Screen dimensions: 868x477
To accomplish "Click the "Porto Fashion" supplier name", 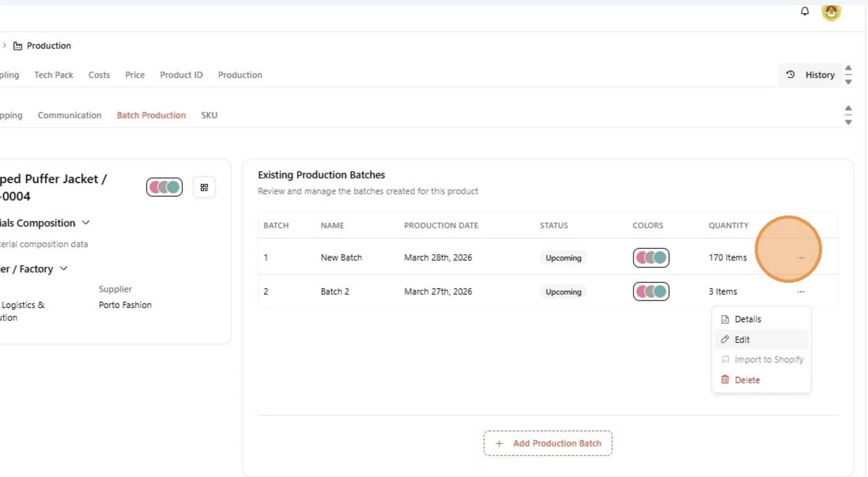I will [x=125, y=305].
